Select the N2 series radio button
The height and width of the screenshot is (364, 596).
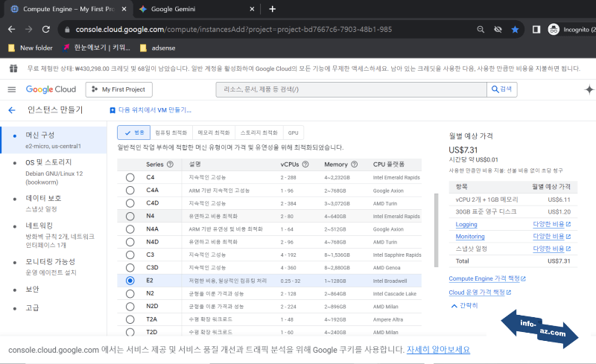[x=130, y=293]
